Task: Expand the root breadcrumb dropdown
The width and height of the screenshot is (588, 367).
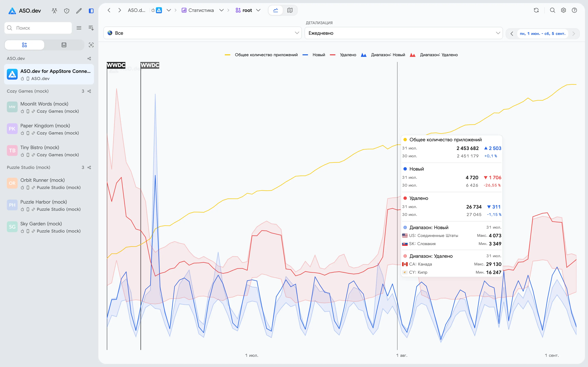Action: 258,10
